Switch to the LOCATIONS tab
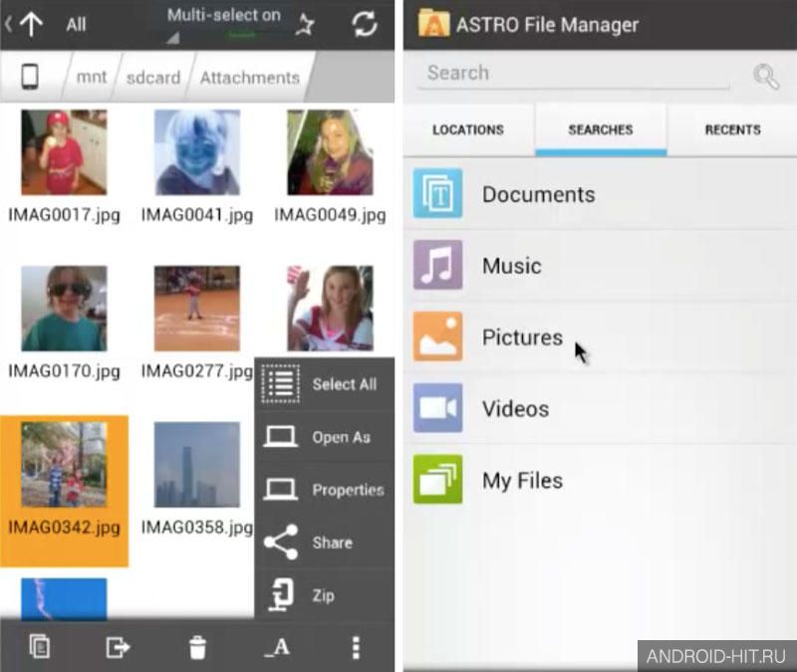 [x=468, y=129]
